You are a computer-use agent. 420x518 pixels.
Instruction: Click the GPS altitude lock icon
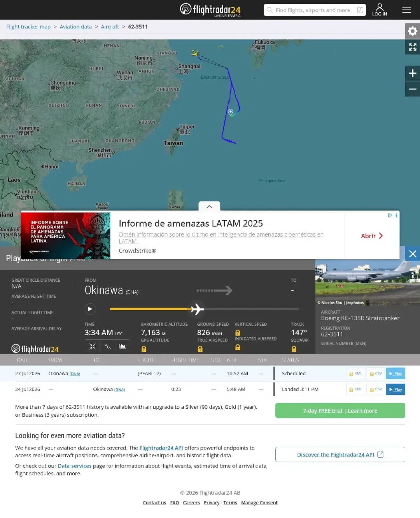(x=144, y=349)
